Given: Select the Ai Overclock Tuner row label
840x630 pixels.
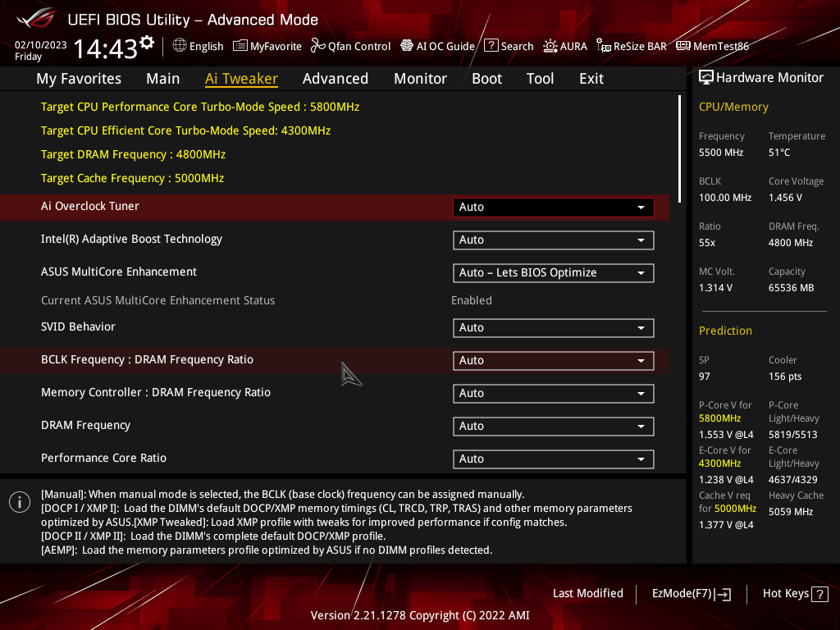Looking at the screenshot, I should coord(90,206).
